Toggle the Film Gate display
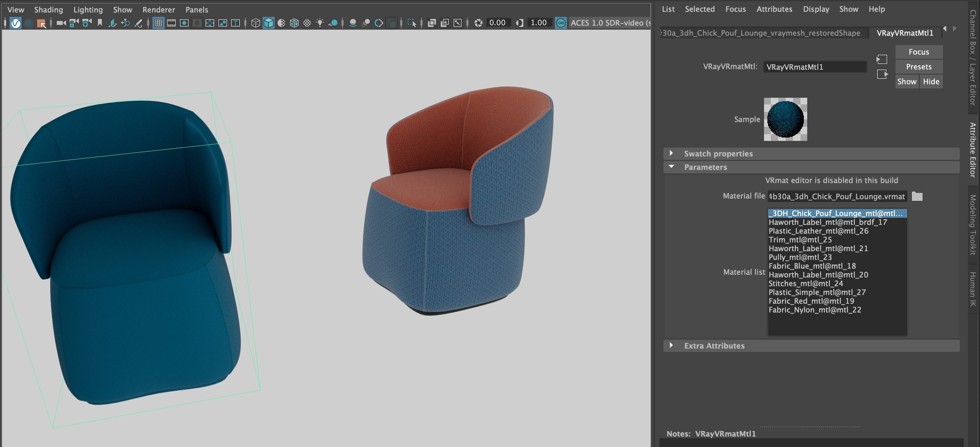The height and width of the screenshot is (447, 980). coord(171,23)
